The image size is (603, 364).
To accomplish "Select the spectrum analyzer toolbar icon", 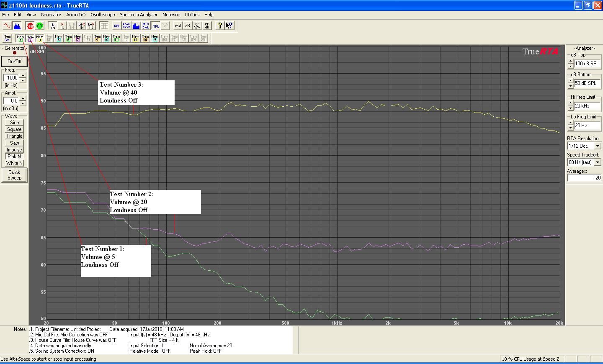I will click(17, 26).
